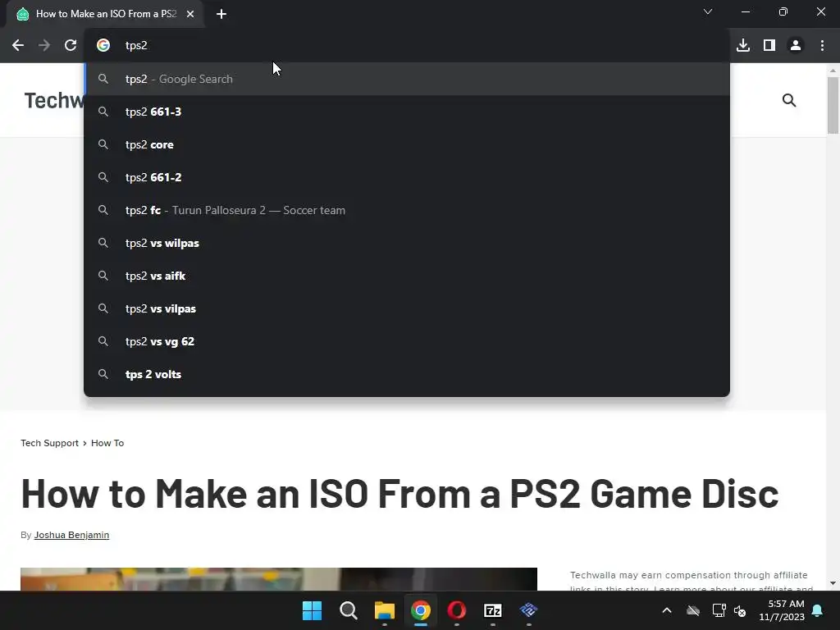
Task: Show hidden system tray icons
Action: (x=667, y=610)
